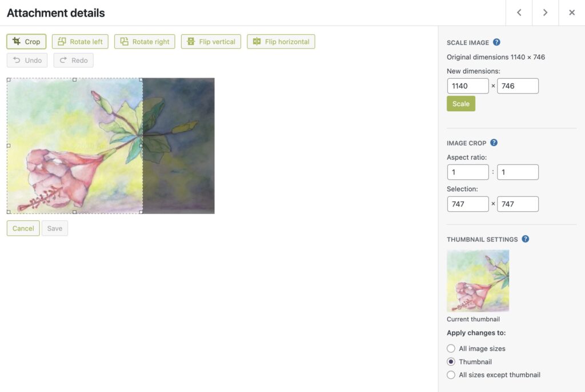Viewport: 585px width, 392px height.
Task: Rotate the image left
Action: tap(80, 42)
